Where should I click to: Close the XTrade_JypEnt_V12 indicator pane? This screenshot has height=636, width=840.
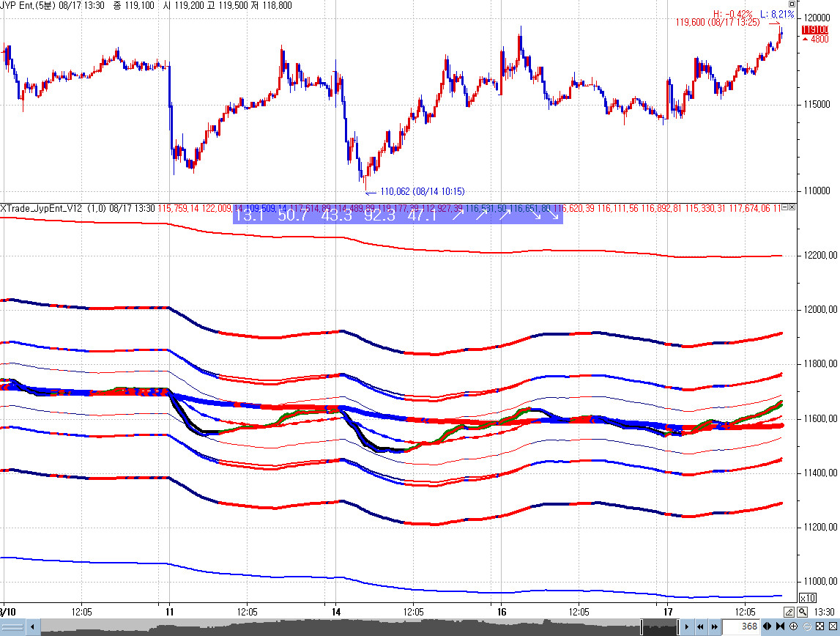point(792,208)
